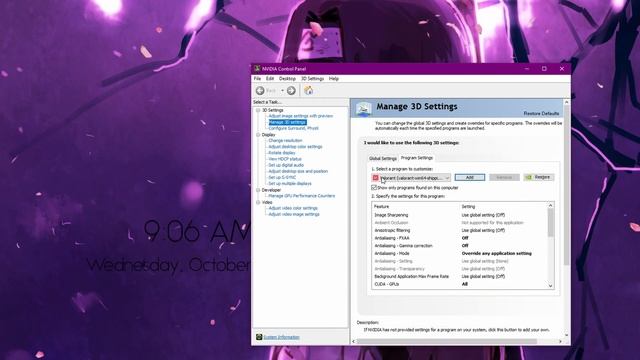Select Background Application Max Frame Rate row
This screenshot has width=640, height=360.
coord(459,276)
